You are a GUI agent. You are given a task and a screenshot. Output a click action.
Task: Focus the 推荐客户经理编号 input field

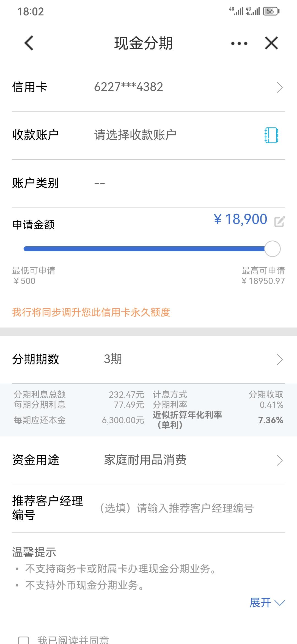(x=177, y=508)
